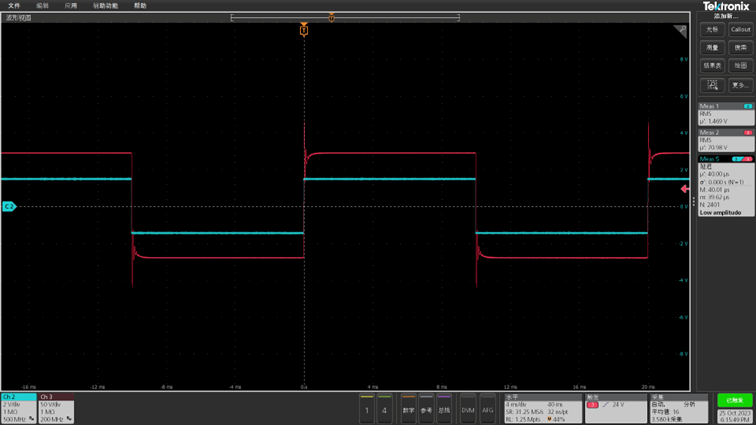The height and width of the screenshot is (425, 756).
Task: Click the DVM button
Action: point(467,409)
